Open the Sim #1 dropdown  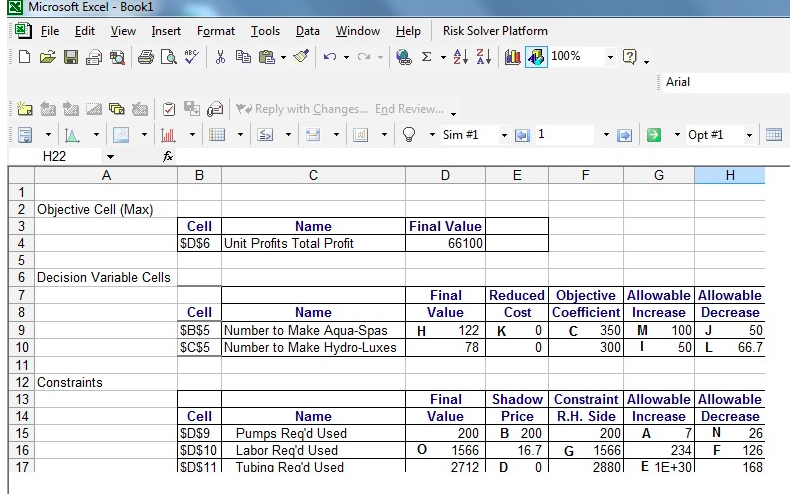click(x=503, y=134)
